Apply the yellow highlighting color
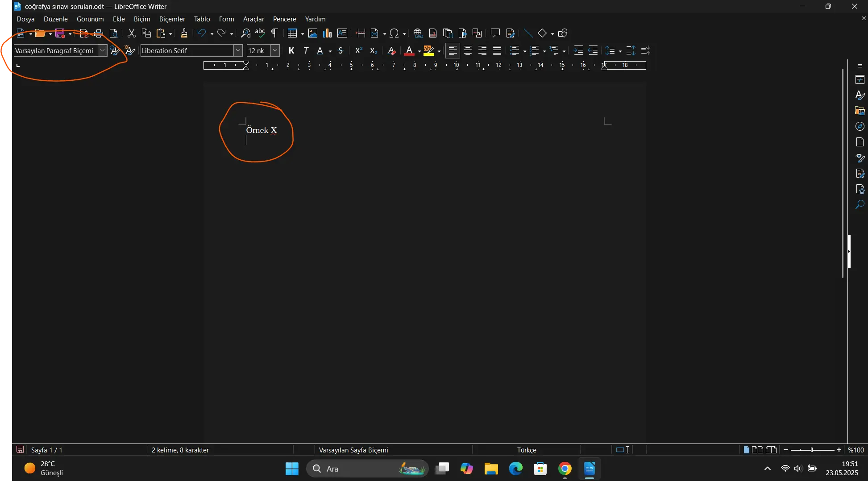This screenshot has height=481, width=868. point(429,50)
